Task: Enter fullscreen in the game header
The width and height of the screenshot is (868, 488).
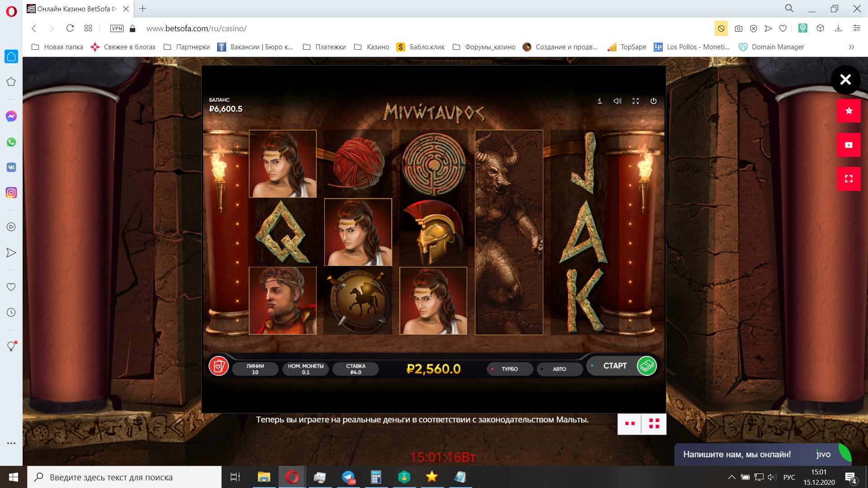Action: click(x=636, y=101)
